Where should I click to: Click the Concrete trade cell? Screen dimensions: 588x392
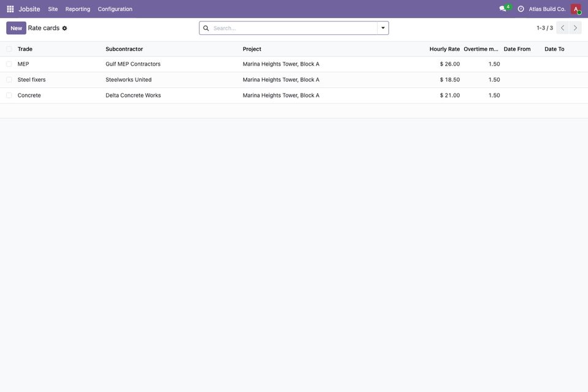(29, 95)
